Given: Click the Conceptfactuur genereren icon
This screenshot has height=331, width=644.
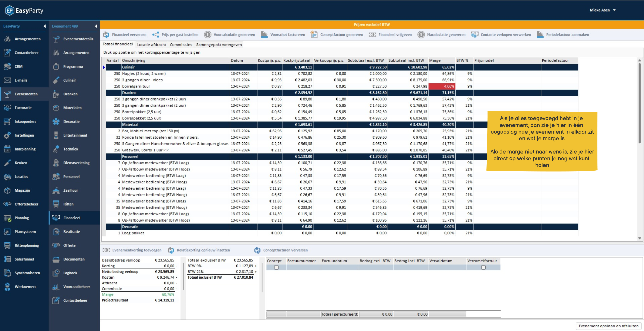Looking at the screenshot, I should tap(314, 34).
